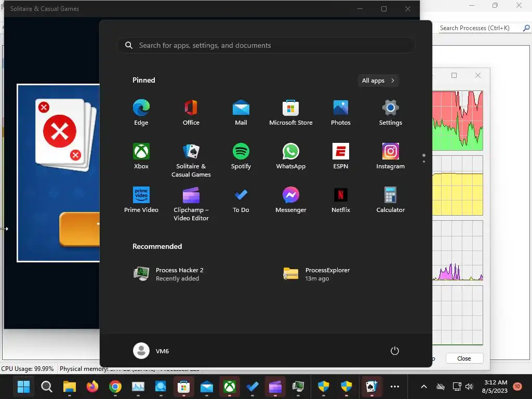
Task: Launch the Office pinned app
Action: (x=191, y=113)
